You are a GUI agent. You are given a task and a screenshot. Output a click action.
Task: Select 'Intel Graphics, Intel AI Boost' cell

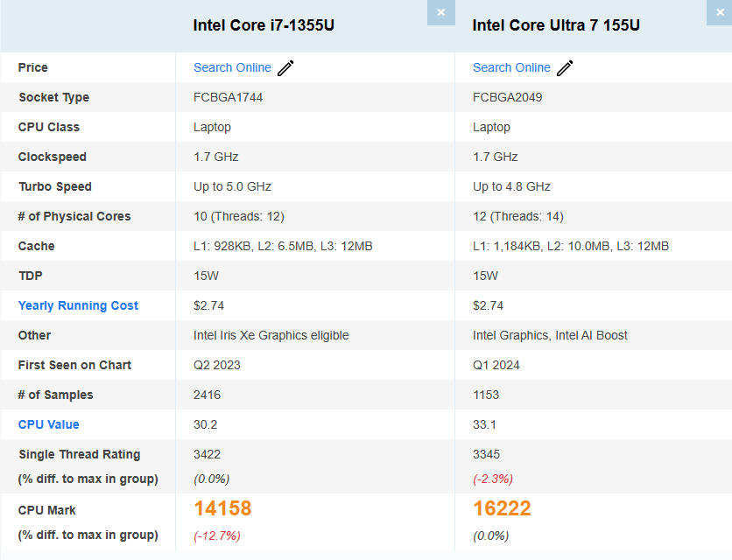[x=550, y=335]
